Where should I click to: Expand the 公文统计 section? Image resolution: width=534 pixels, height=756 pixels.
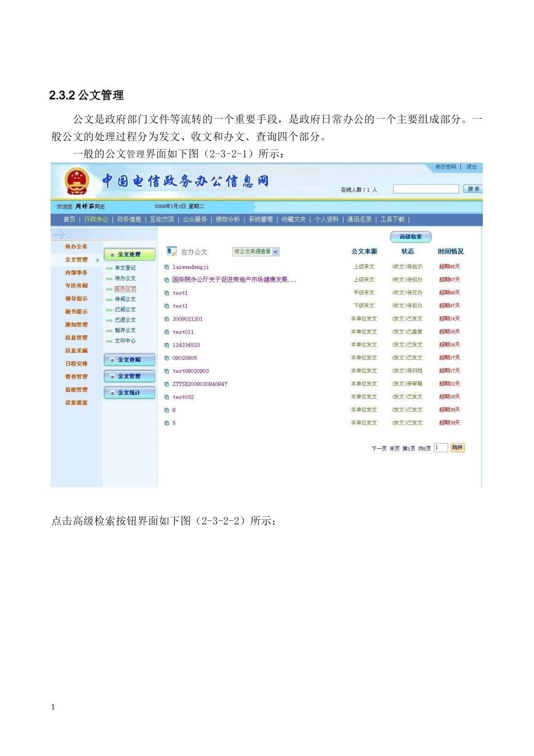[x=130, y=393]
